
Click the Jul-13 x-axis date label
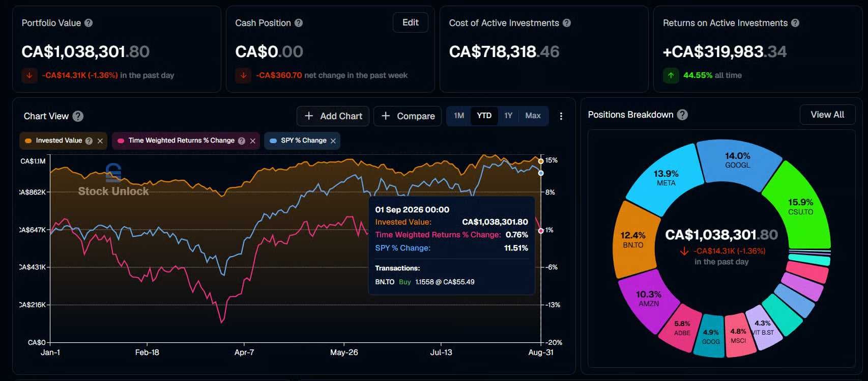point(441,352)
